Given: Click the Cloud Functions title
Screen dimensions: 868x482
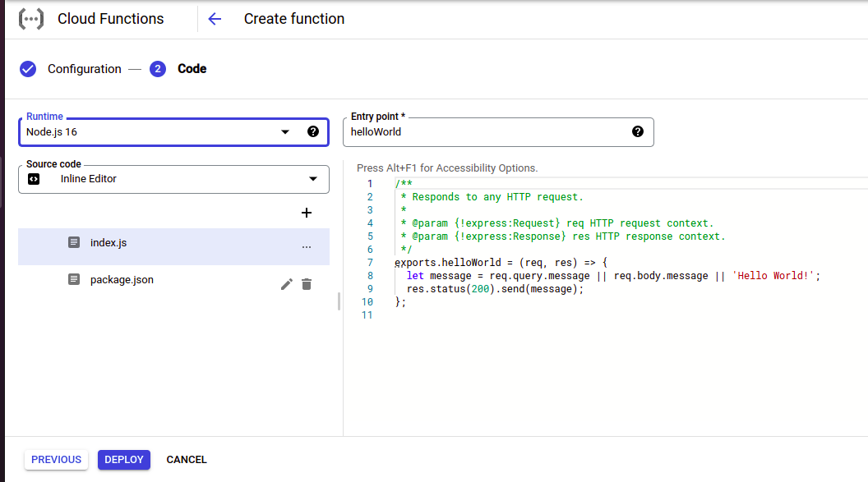Looking at the screenshot, I should [111, 19].
